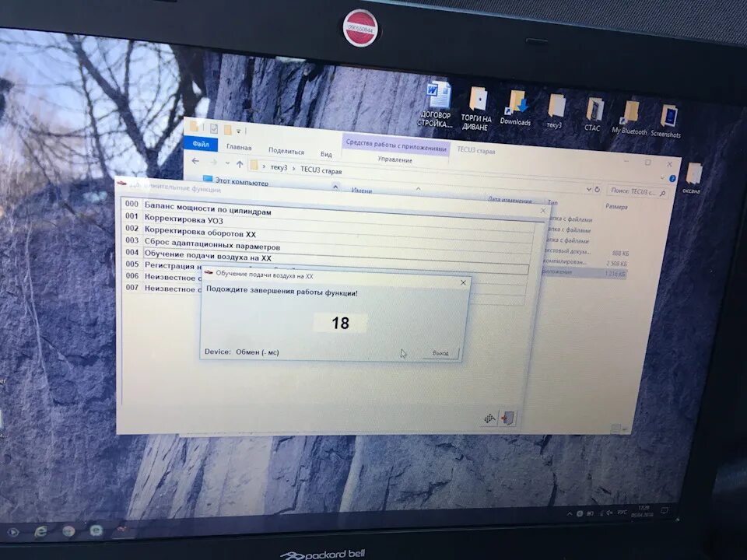Open Chrome from the taskbar
The height and width of the screenshot is (560, 747).
tap(68, 531)
